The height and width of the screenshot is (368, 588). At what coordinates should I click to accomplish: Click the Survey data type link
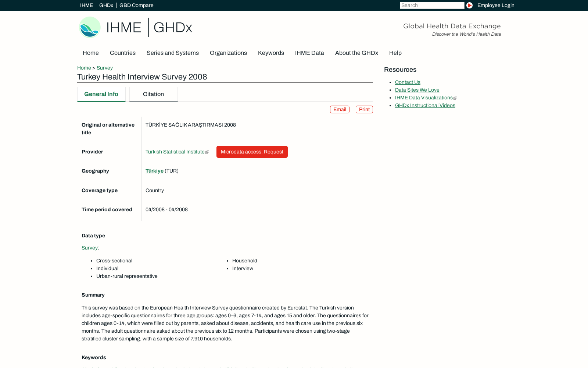click(90, 248)
